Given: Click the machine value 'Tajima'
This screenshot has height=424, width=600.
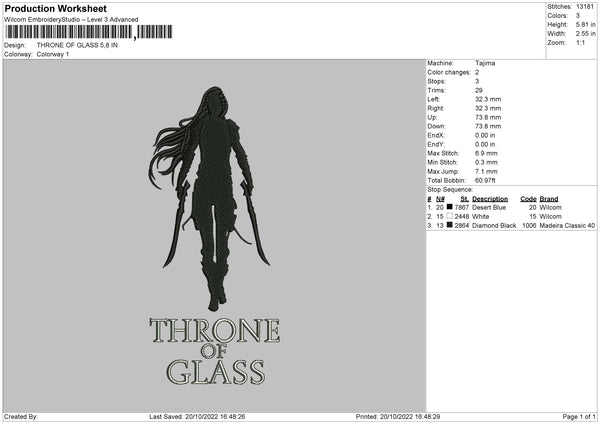Looking at the screenshot, I should (485, 63).
